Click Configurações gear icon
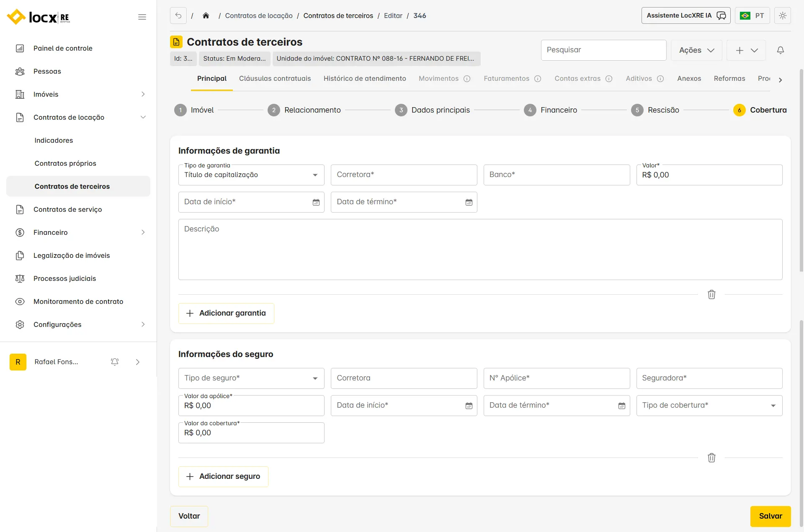 pos(20,324)
